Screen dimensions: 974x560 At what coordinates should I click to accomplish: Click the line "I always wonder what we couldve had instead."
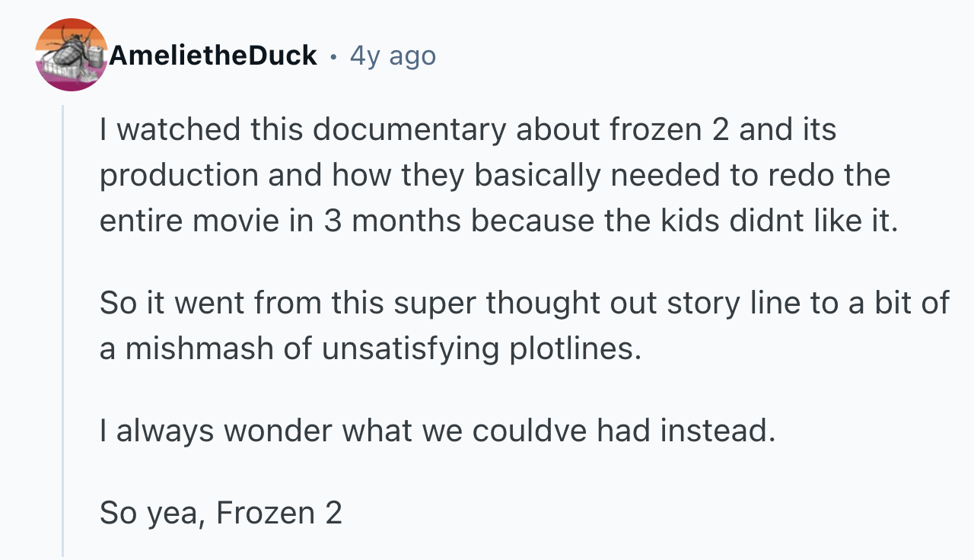[438, 431]
